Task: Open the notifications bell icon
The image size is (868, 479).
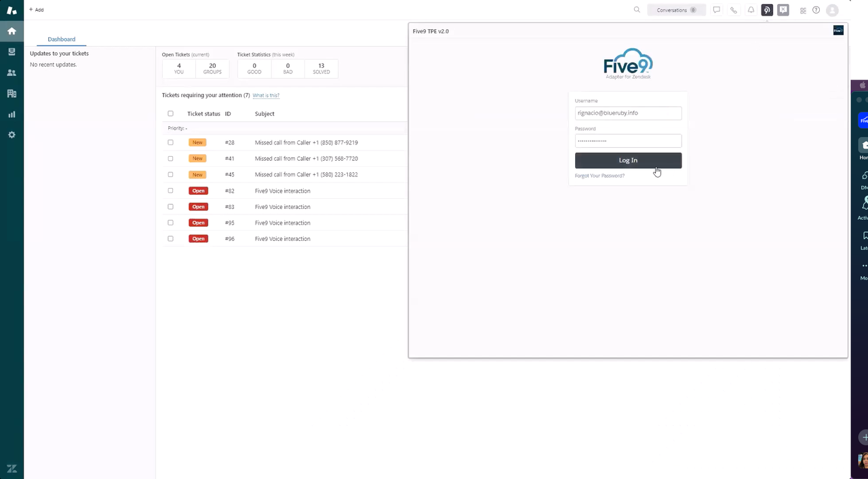Action: pos(751,10)
